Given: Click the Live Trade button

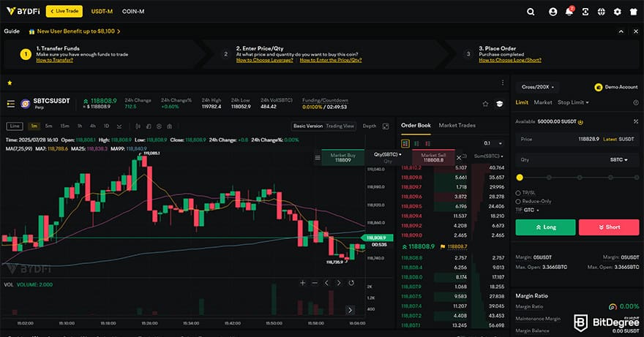Looking at the screenshot, I should 64,11.
